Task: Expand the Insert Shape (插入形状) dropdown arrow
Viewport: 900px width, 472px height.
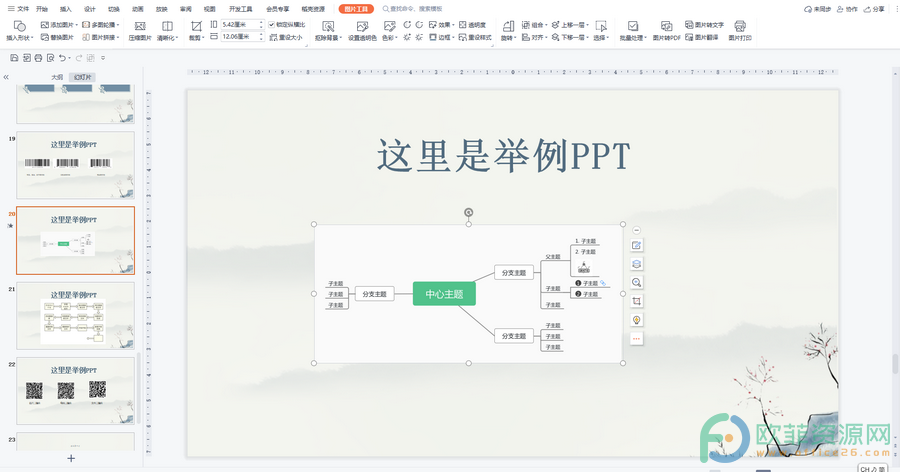Action: coord(32,38)
